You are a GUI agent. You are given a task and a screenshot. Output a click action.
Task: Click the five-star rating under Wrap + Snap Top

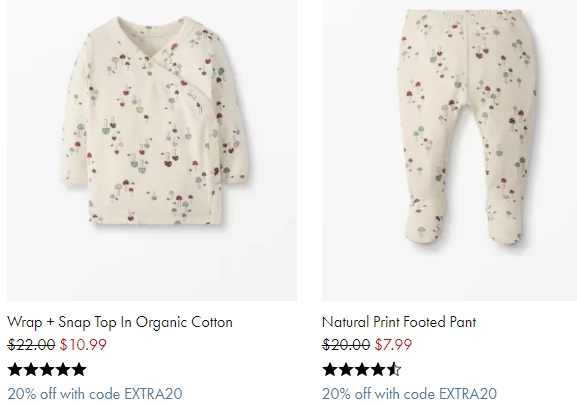(47, 370)
